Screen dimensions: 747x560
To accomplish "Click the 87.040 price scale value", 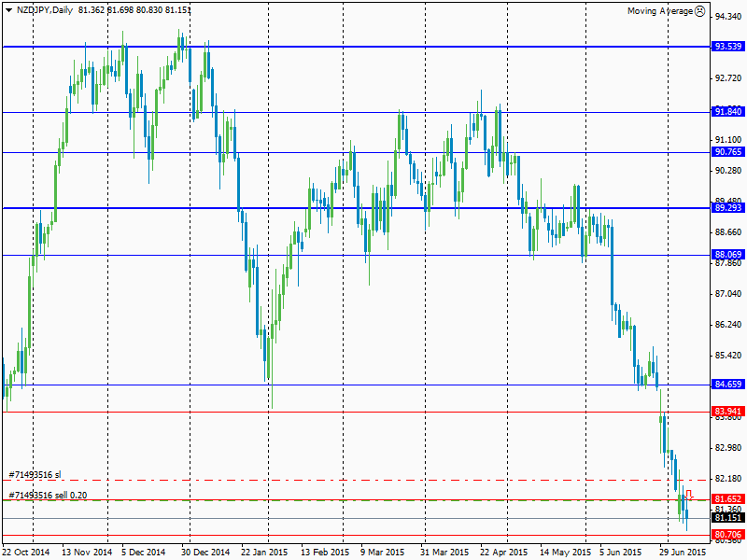I will pos(728,294).
